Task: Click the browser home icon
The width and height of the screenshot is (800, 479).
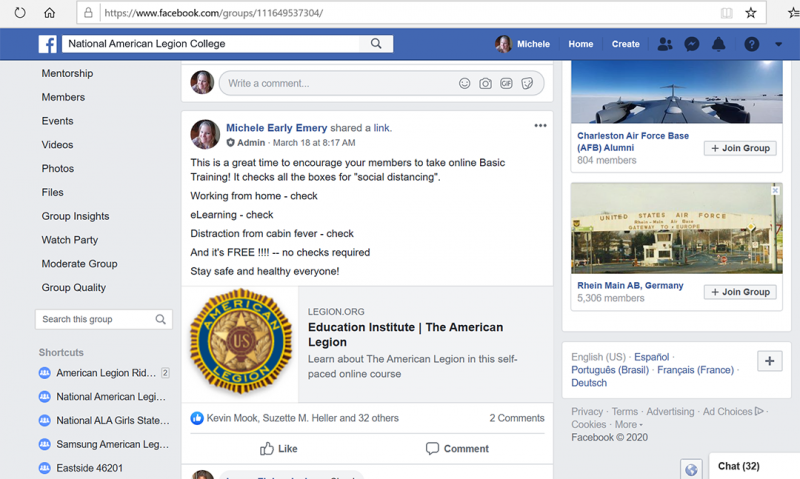Action: (x=49, y=12)
